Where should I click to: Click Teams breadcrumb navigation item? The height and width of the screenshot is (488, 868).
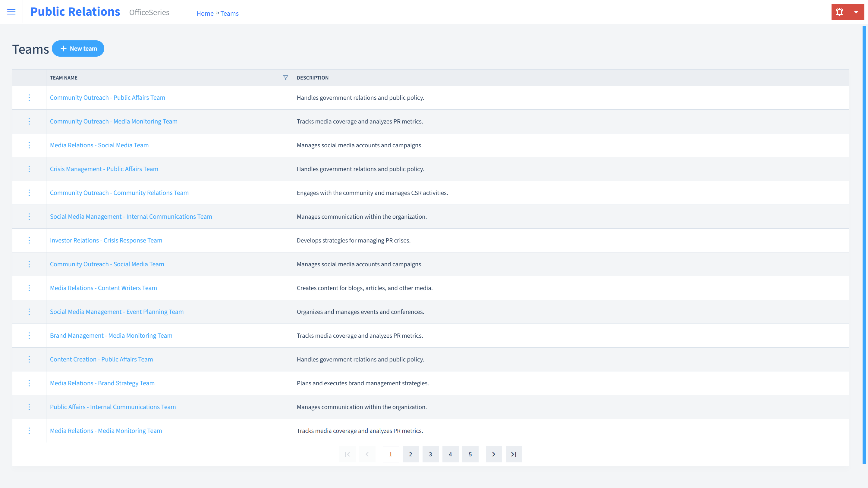click(230, 13)
